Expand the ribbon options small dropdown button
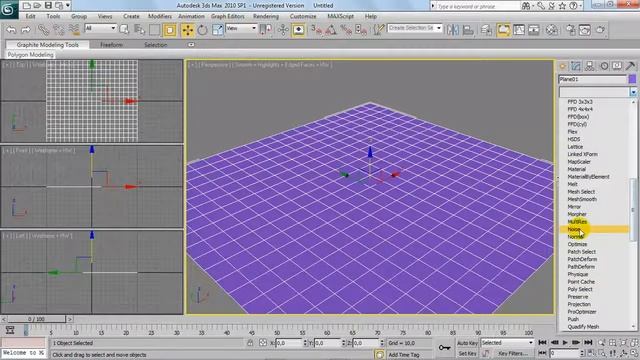Image resolution: width=640 pixels, height=360 pixels. 191,44
